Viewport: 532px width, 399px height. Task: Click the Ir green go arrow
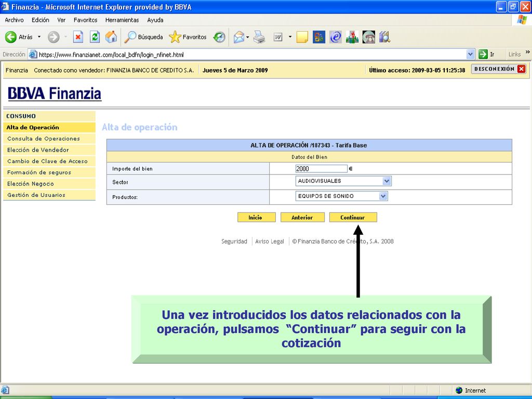[483, 54]
